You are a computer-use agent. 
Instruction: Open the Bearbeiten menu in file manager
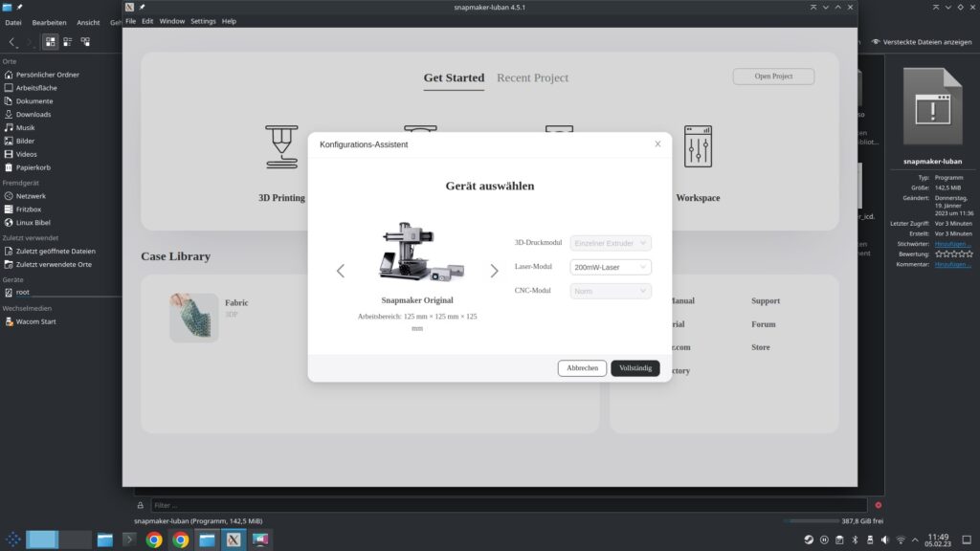click(50, 23)
